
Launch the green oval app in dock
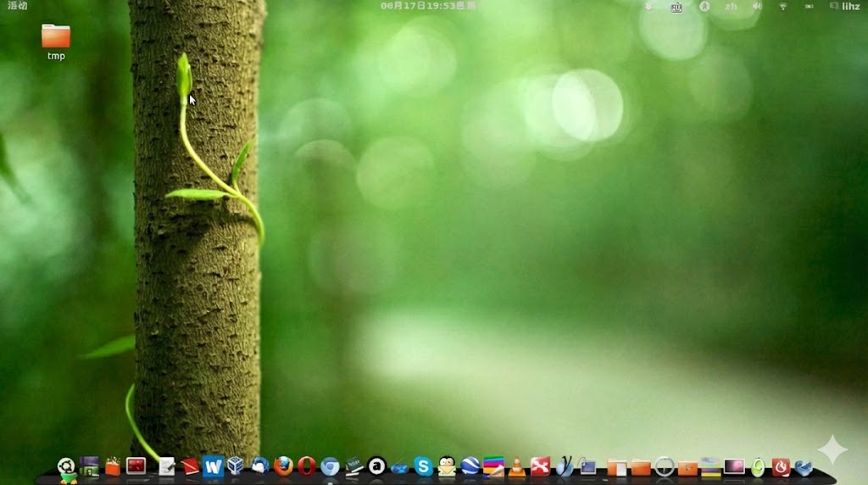[x=758, y=468]
